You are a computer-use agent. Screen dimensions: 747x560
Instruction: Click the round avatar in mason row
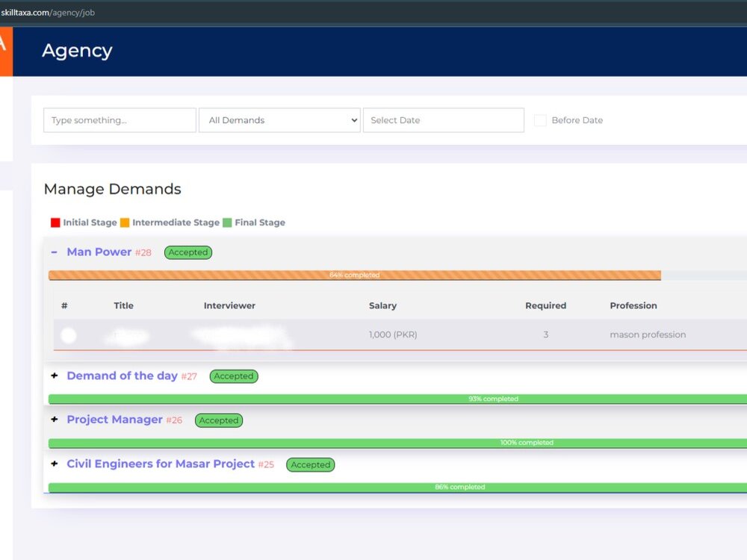coord(69,336)
